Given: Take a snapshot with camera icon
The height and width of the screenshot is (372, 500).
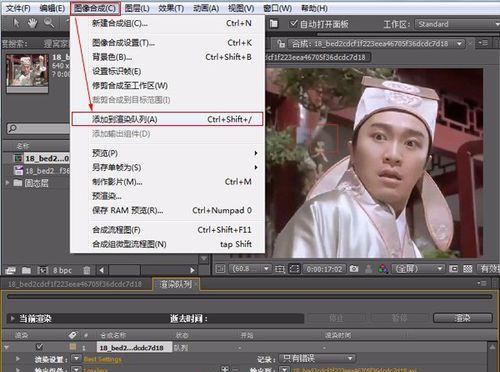Looking at the screenshot, I should (354, 269).
